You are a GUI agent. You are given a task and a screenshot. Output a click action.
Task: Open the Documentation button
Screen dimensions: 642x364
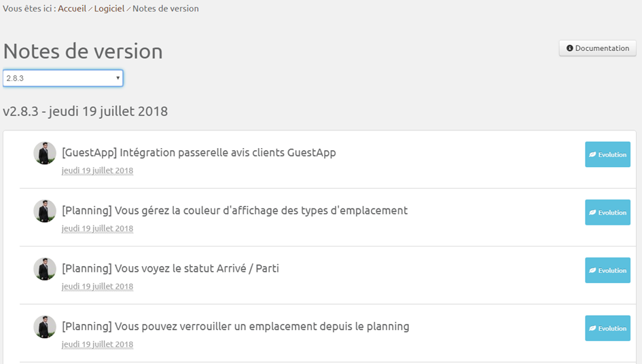click(x=597, y=48)
